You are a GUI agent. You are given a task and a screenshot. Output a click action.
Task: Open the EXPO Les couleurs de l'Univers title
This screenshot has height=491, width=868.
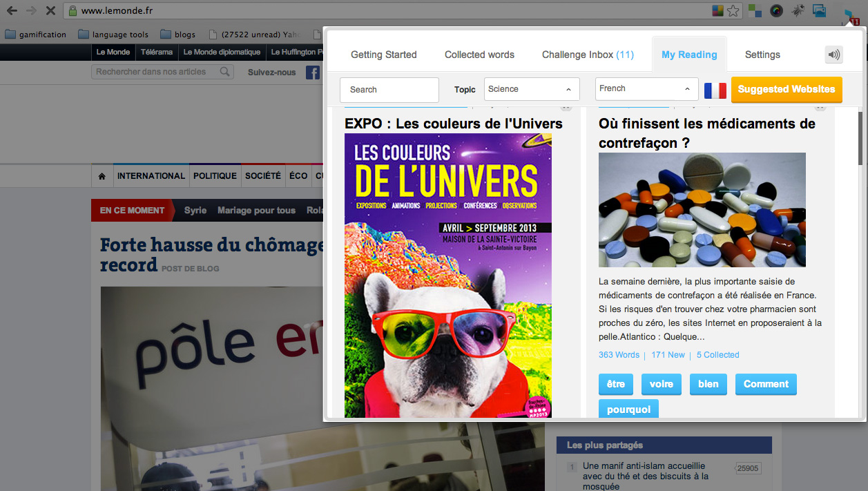tap(454, 124)
